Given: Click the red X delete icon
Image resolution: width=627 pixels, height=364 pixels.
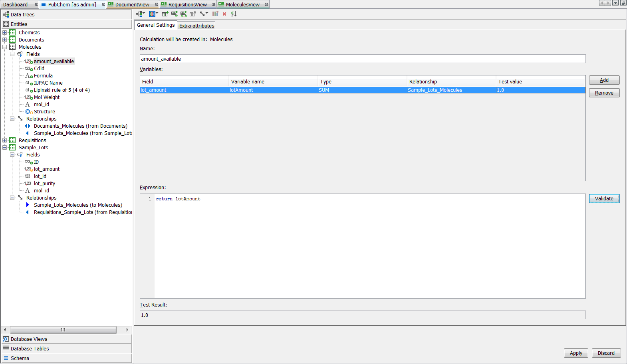Looking at the screenshot, I should (x=224, y=14).
